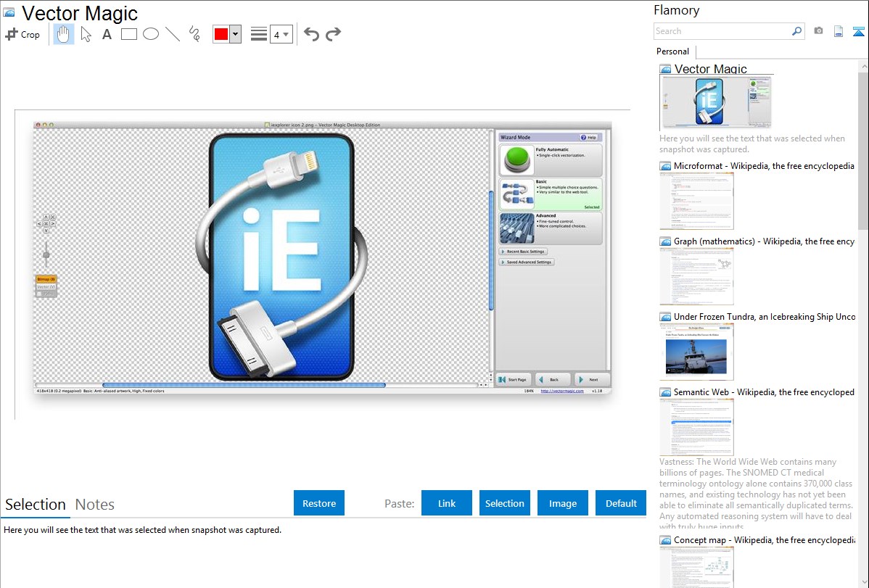Open the color picker dropdown arrow

tap(236, 34)
